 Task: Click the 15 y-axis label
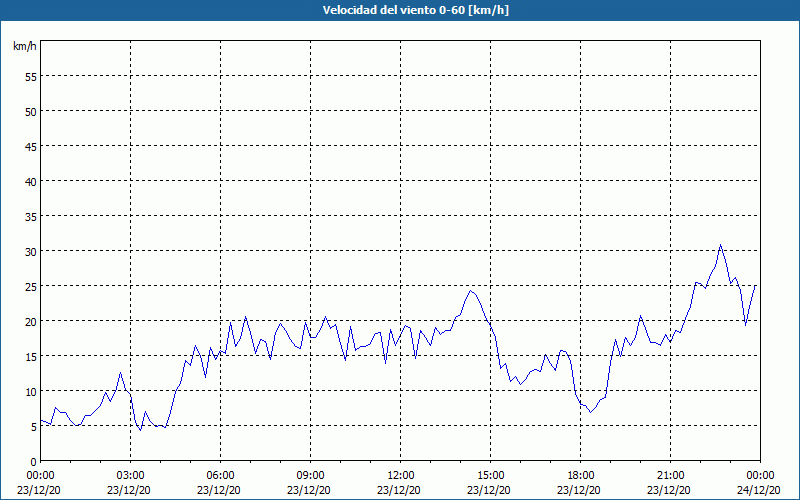pos(31,357)
